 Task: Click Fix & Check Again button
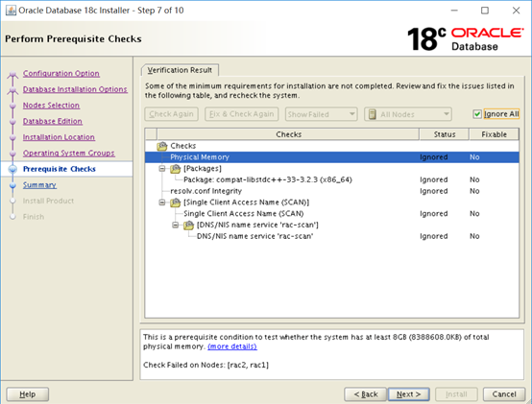point(242,114)
